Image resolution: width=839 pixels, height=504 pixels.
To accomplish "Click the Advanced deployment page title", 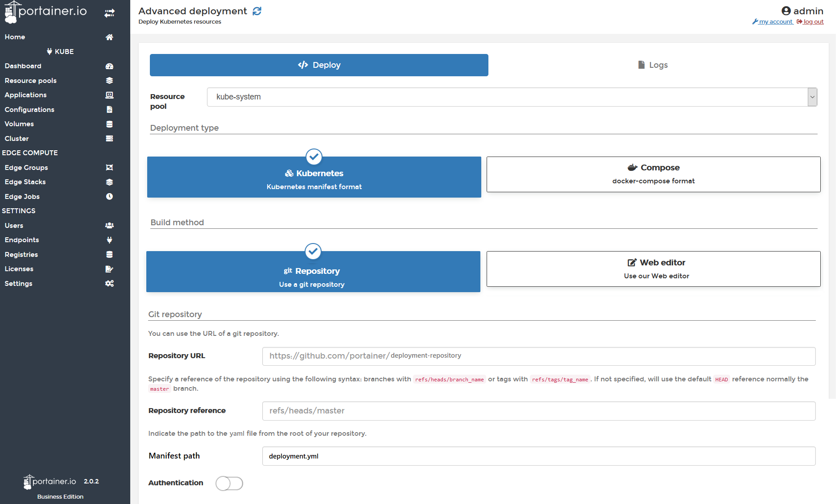I will click(x=193, y=11).
